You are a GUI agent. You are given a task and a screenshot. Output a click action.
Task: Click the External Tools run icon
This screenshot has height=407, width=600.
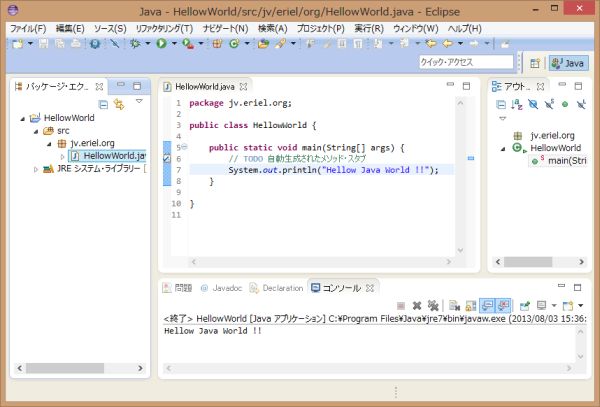[188, 44]
